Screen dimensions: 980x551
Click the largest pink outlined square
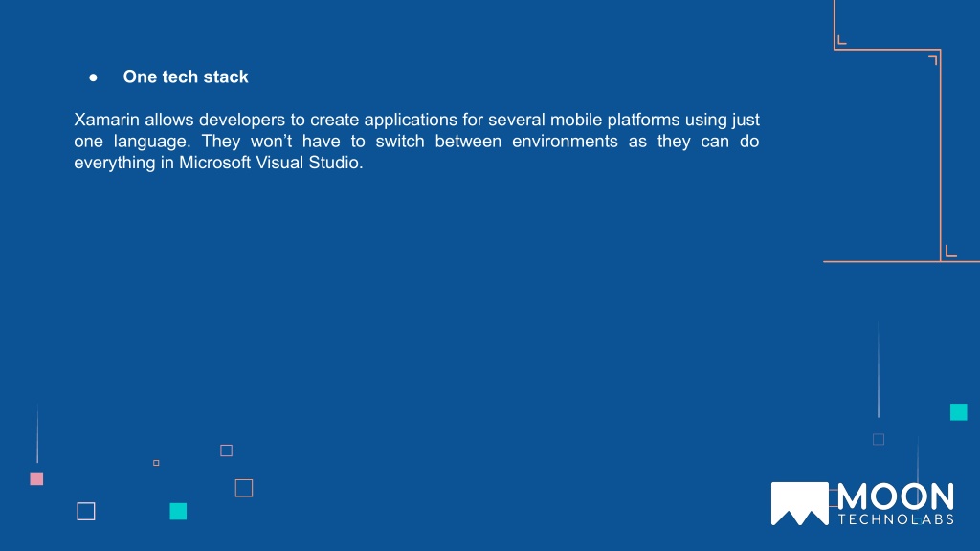click(244, 488)
